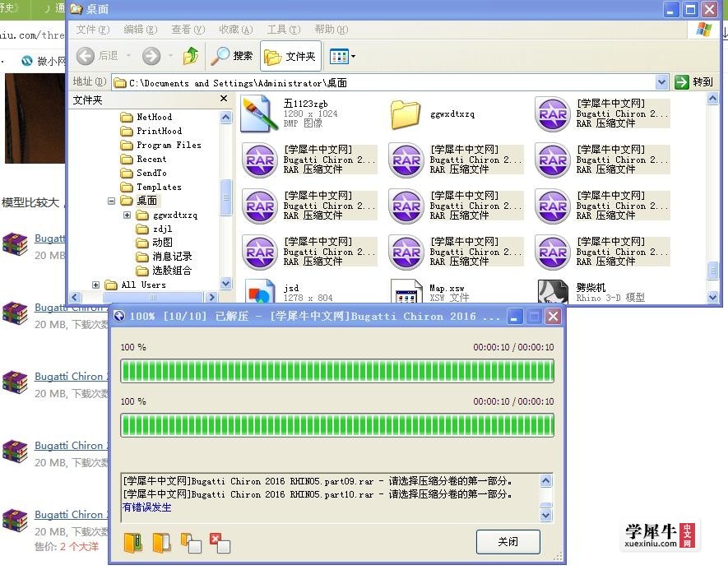Open the 编辑(E) menu
This screenshot has width=728, height=579.
pyautogui.click(x=140, y=30)
